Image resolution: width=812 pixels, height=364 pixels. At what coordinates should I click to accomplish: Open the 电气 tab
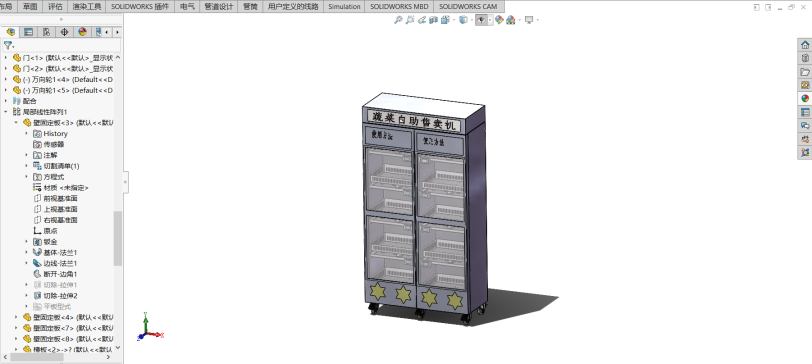pyautogui.click(x=187, y=7)
